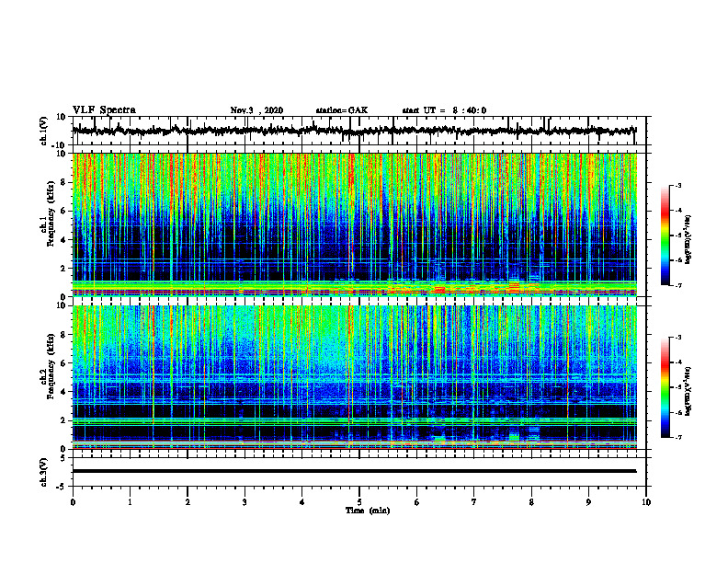The height and width of the screenshot is (563, 728).
Task: Click the lower color scale bar for ch.2
Action: pos(665,387)
